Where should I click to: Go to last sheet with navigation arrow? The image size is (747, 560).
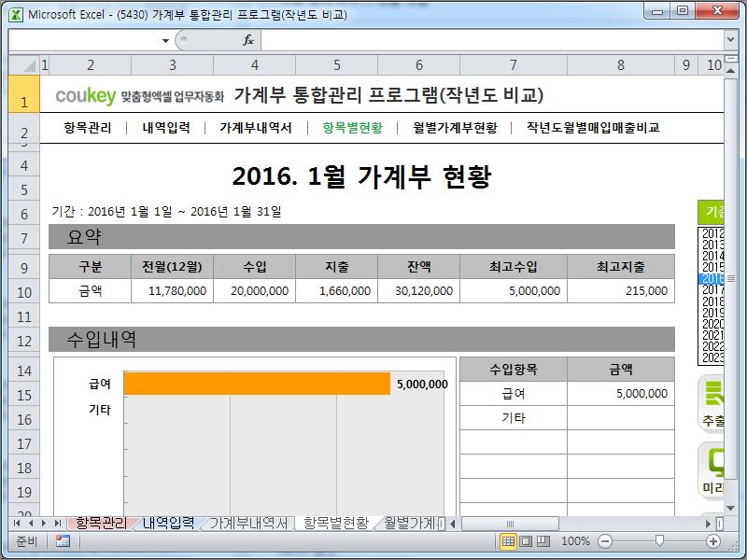tap(57, 524)
